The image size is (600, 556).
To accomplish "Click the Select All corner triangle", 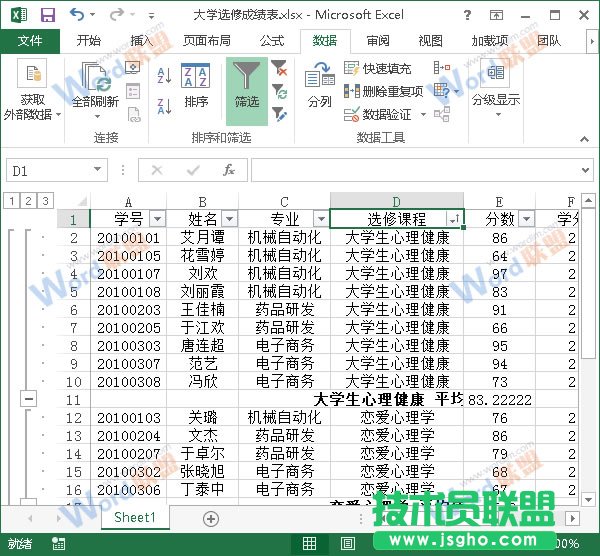I will tap(82, 201).
